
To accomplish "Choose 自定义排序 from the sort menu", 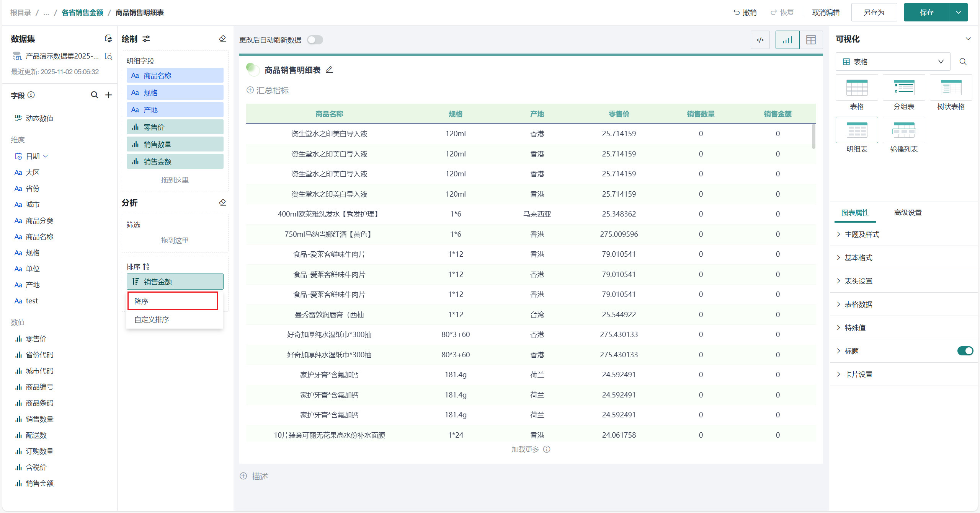I will [x=152, y=319].
